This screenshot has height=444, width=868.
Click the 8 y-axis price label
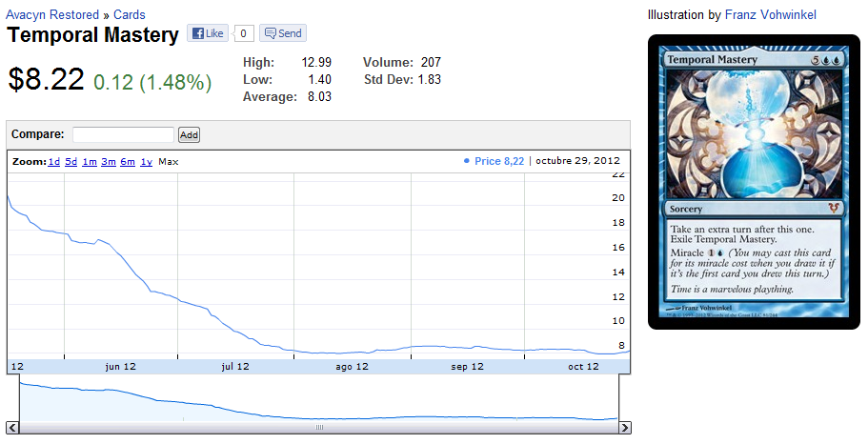coord(621,345)
